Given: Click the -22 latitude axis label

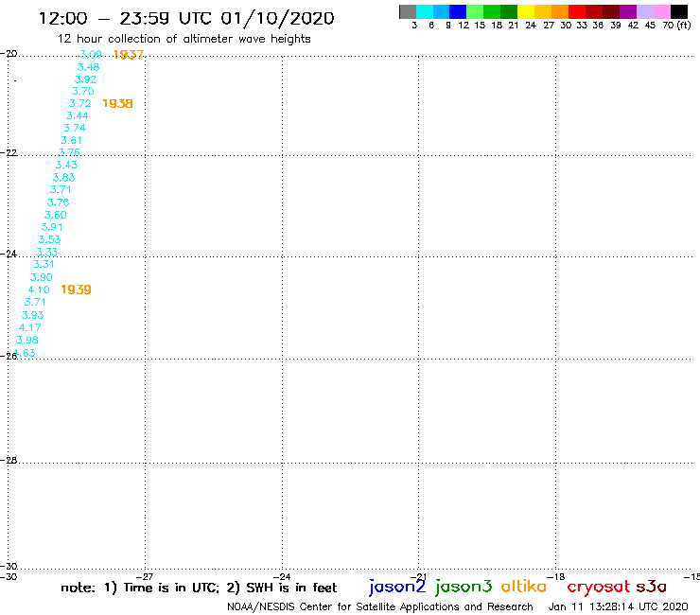Looking at the screenshot, I should tap(9, 152).
